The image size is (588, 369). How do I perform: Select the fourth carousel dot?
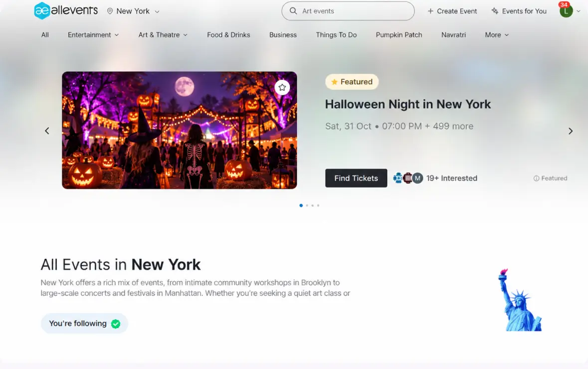(x=318, y=205)
